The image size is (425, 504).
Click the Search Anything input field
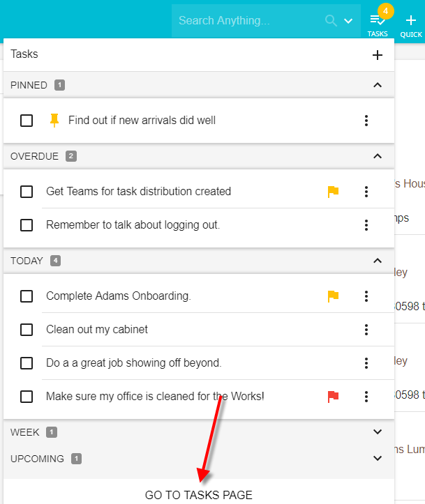coord(248,21)
